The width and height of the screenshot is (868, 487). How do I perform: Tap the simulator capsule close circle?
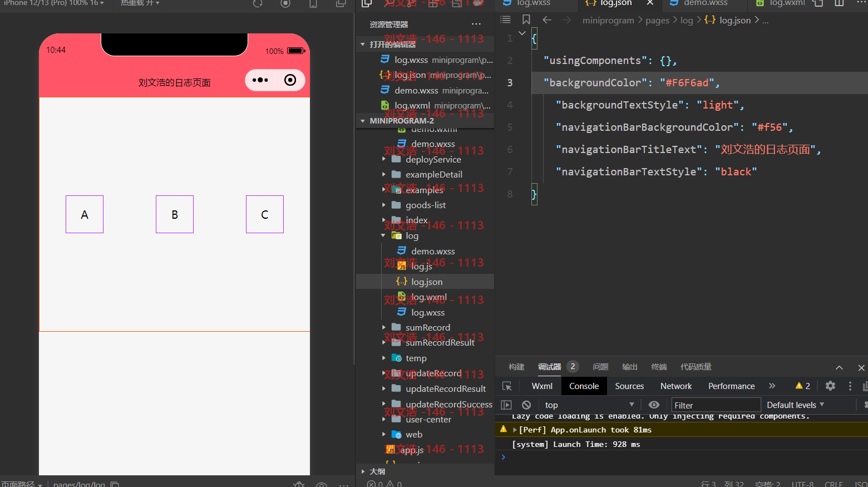290,80
